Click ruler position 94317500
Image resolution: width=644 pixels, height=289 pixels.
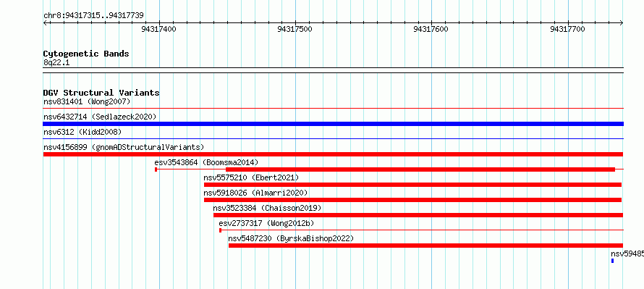tap(295, 29)
